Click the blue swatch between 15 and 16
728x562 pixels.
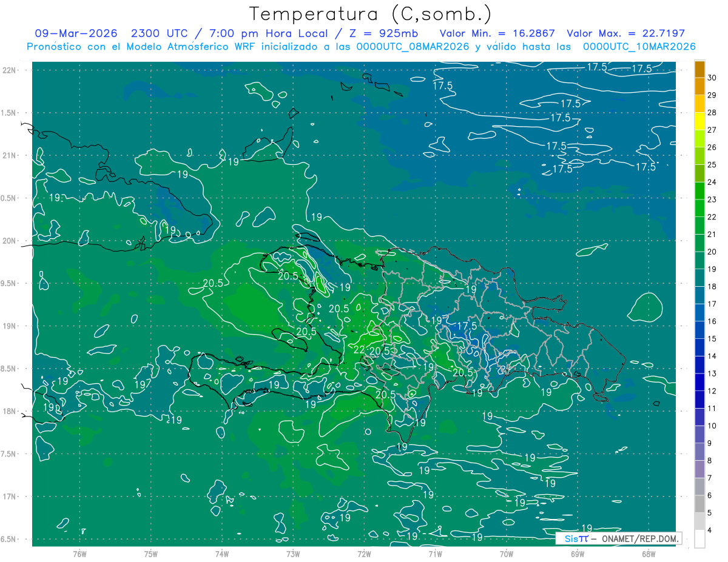pos(699,330)
